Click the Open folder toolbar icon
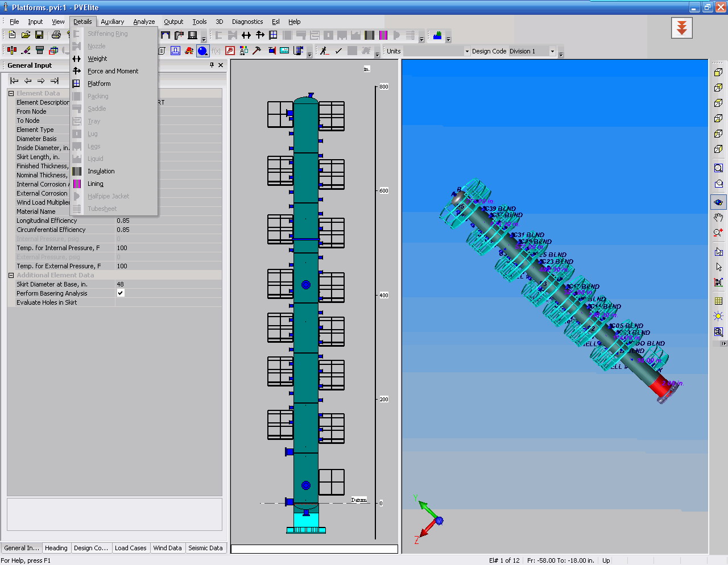 click(x=26, y=35)
